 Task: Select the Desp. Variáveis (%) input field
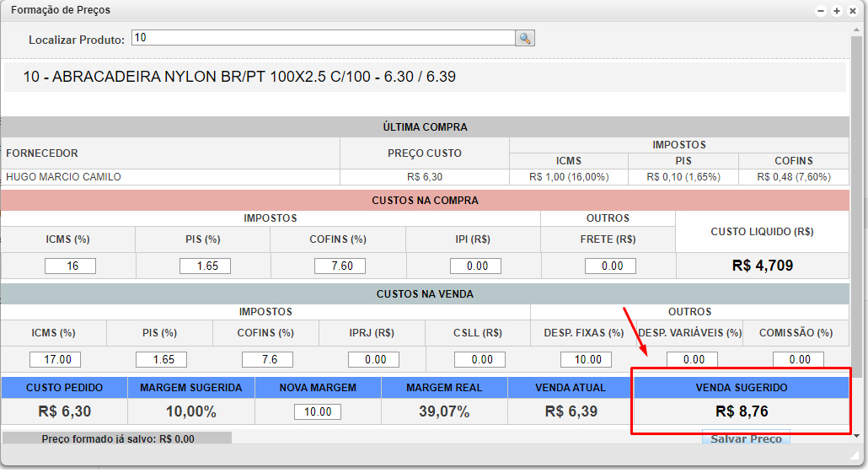click(692, 359)
